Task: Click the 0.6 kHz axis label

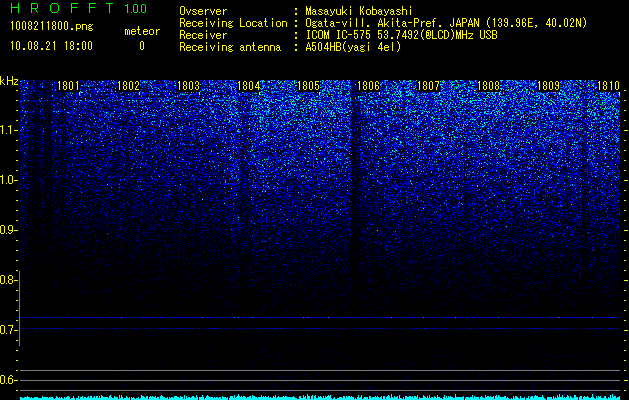Action: (x=7, y=380)
